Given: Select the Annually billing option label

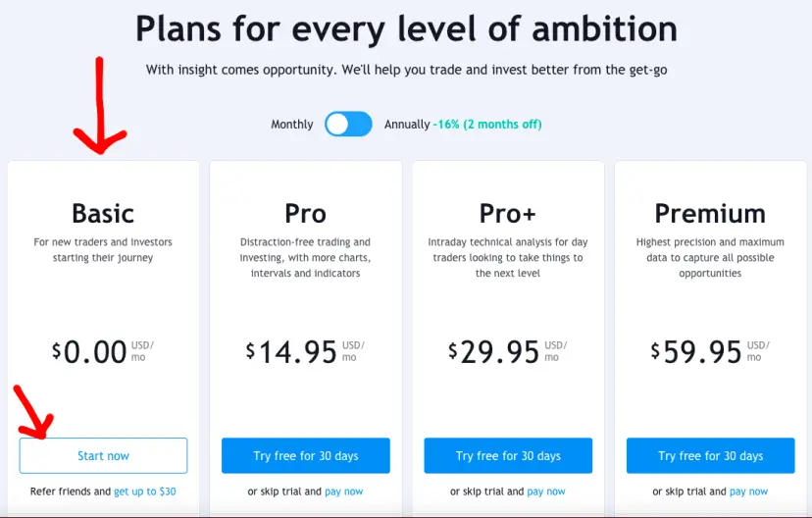Looking at the screenshot, I should tap(407, 125).
